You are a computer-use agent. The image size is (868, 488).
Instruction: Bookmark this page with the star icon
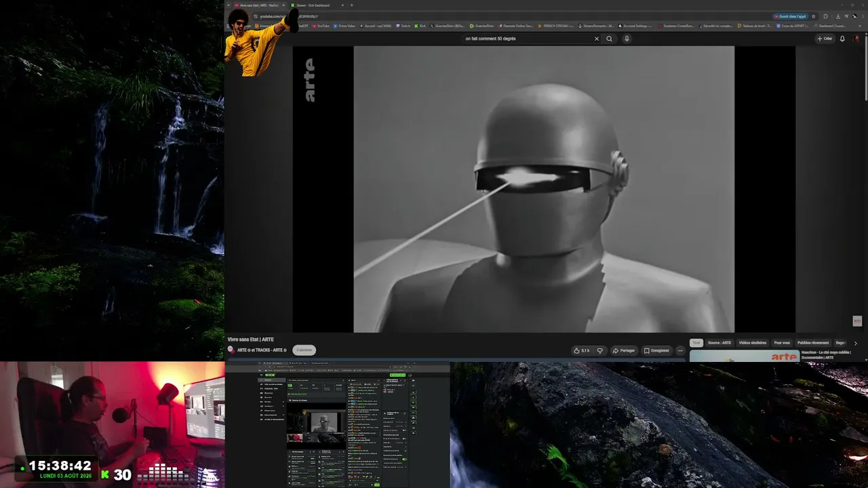pos(813,16)
